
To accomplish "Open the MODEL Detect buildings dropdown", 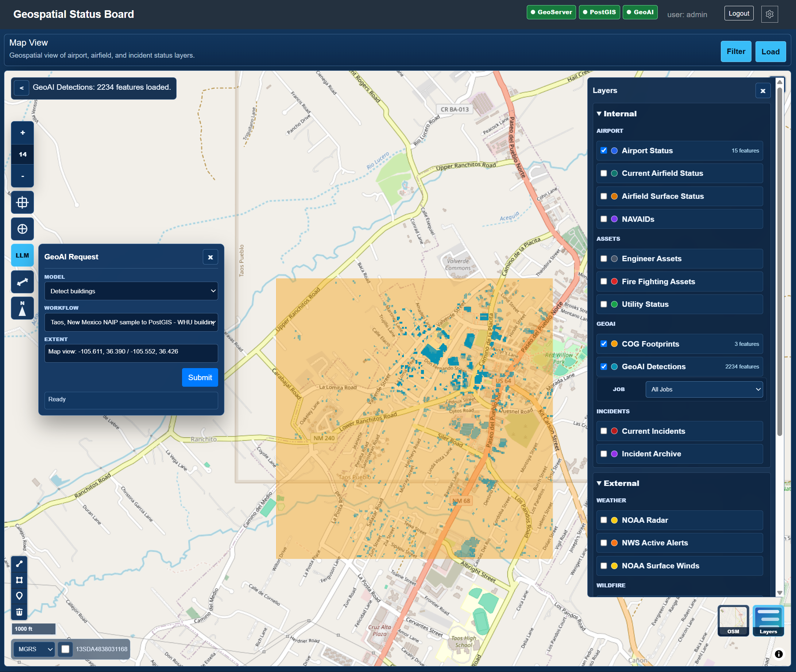I will click(131, 291).
